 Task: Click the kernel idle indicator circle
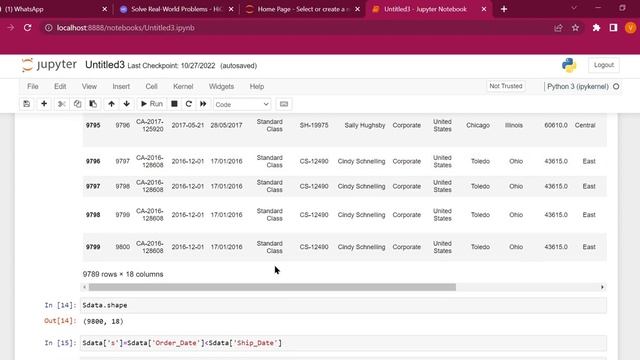[x=616, y=87]
